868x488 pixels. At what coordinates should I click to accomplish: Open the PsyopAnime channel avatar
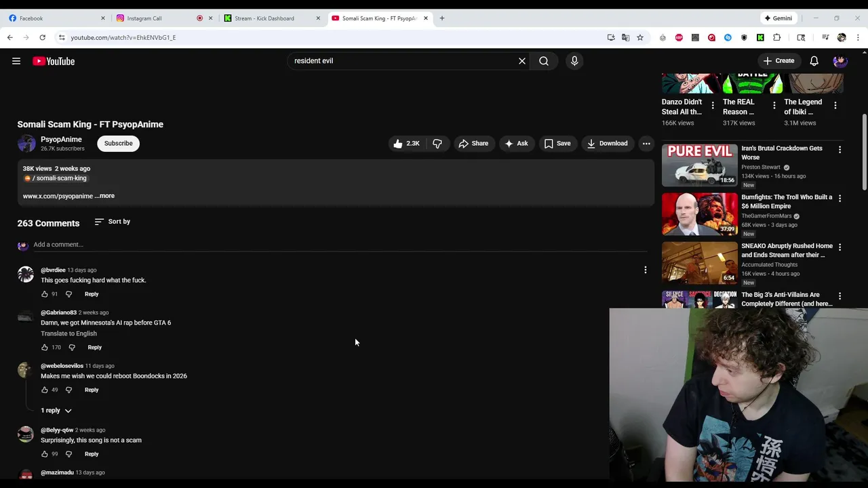(26, 144)
